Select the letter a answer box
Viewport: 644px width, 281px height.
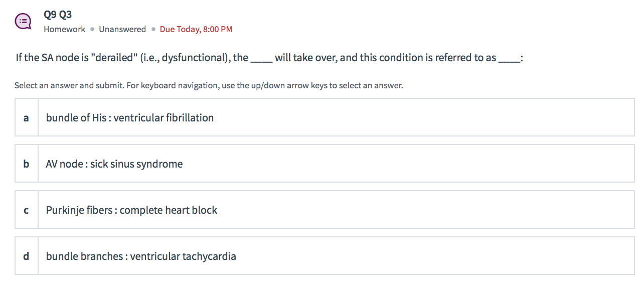click(x=26, y=118)
